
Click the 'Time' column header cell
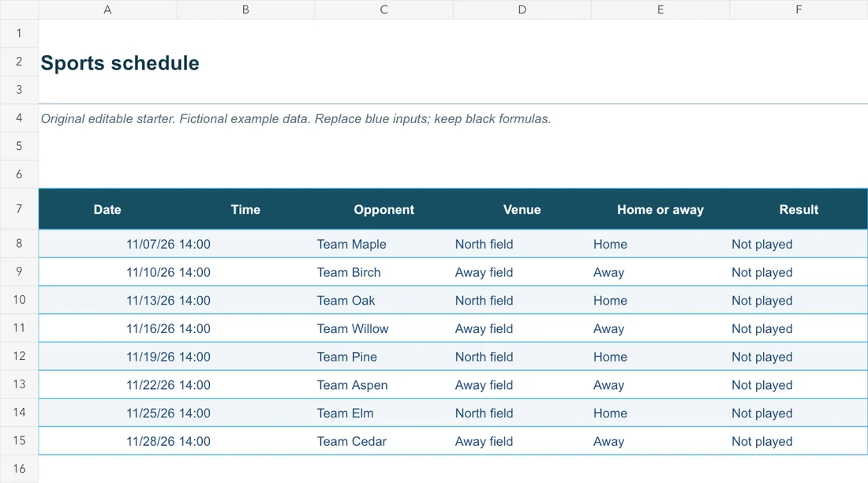tap(245, 209)
